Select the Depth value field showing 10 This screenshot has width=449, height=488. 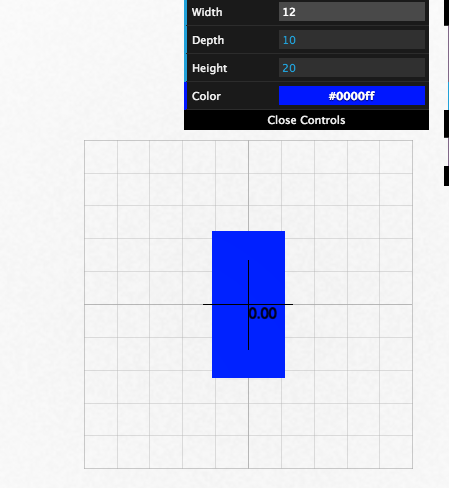coord(352,40)
